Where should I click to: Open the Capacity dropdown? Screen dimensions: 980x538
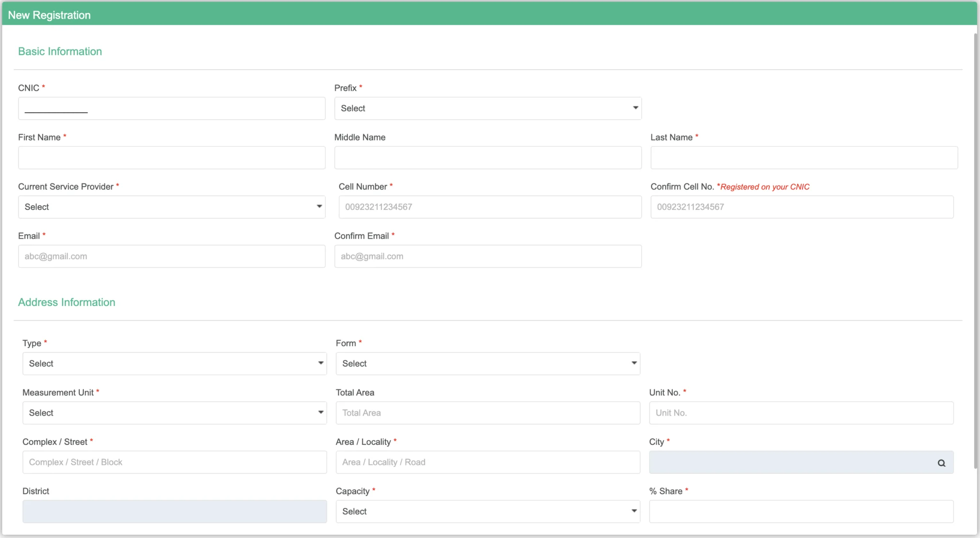point(487,512)
